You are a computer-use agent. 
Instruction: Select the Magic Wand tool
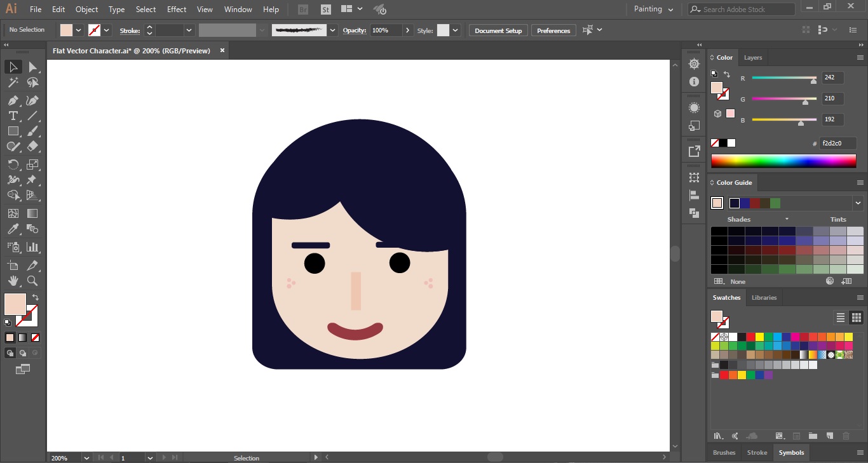(13, 83)
